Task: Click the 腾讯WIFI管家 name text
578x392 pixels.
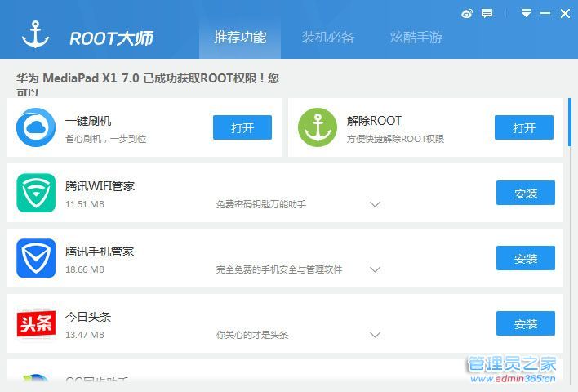Action: [100, 186]
